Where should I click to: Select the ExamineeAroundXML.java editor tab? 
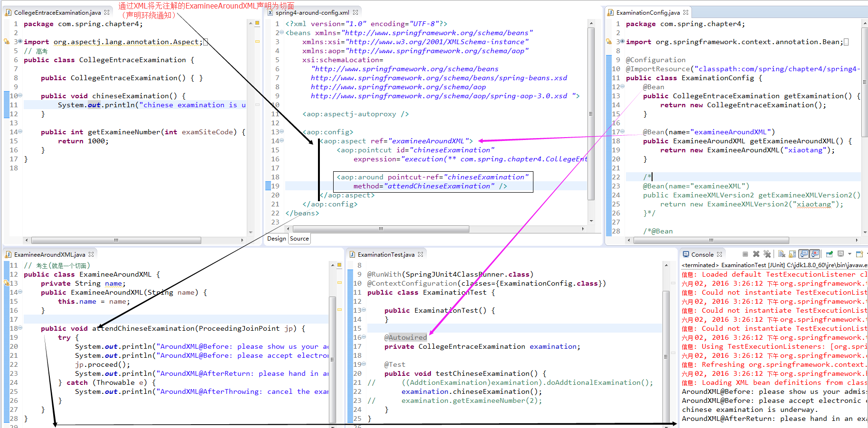[x=50, y=254]
